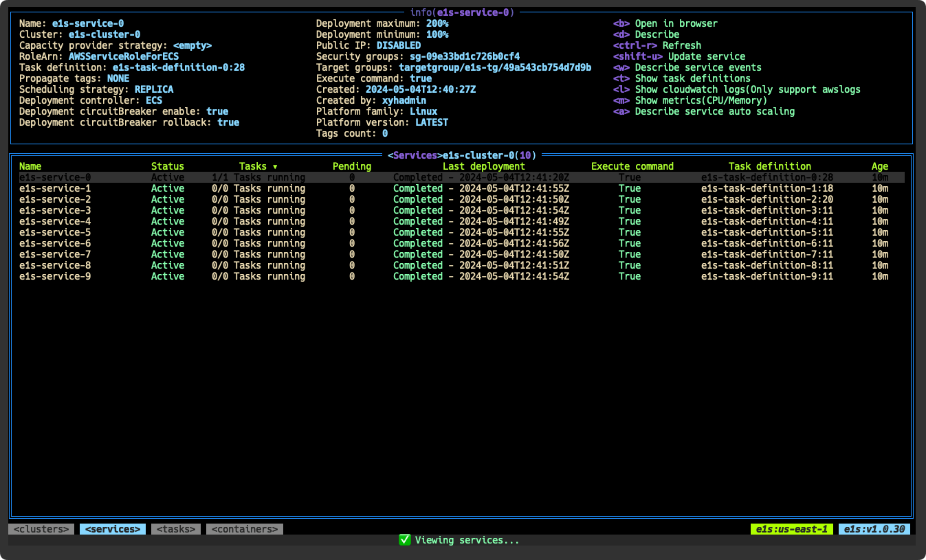Open the tasks tab
The image size is (926, 560).
(176, 529)
